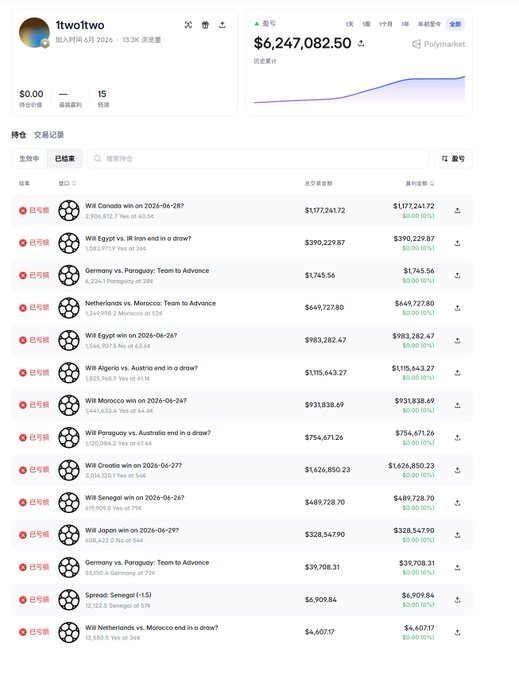Select the 1个月 chart range
Image resolution: width=519 pixels, height=680 pixels.
coord(385,24)
